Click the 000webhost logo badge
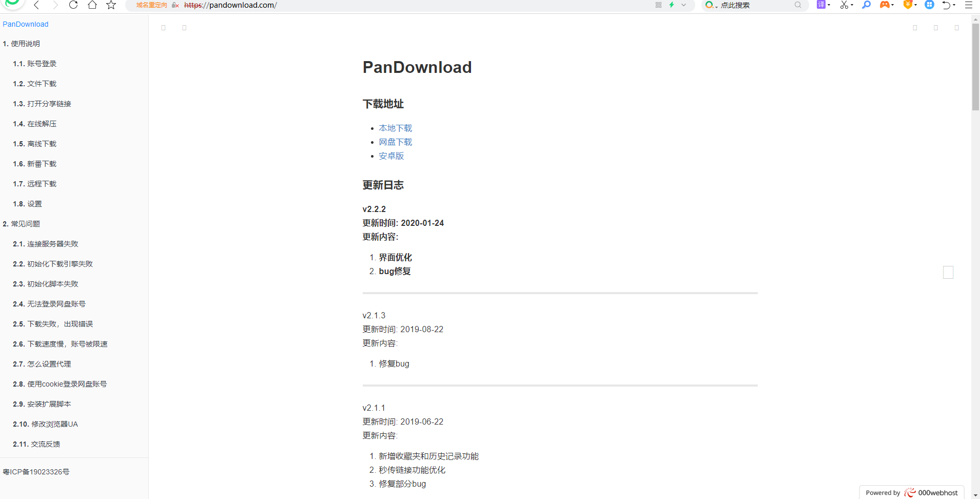 click(x=932, y=493)
